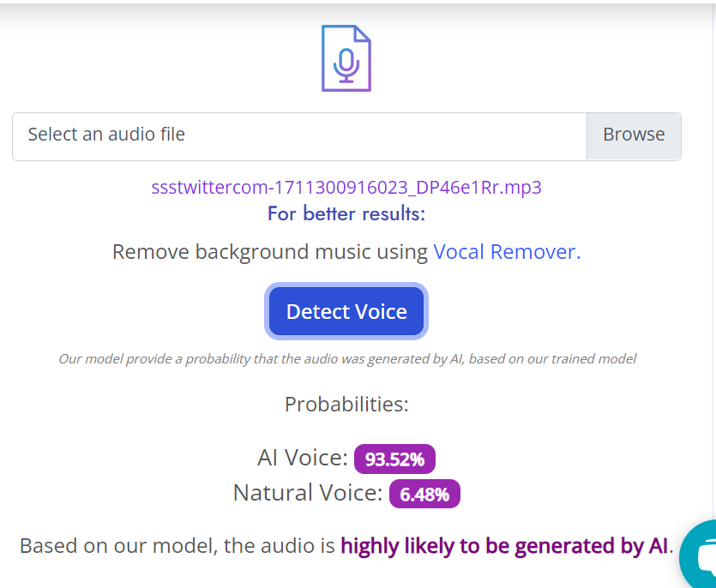Select the 93.52% AI Voice badge
The width and height of the screenshot is (716, 588).
click(x=394, y=459)
